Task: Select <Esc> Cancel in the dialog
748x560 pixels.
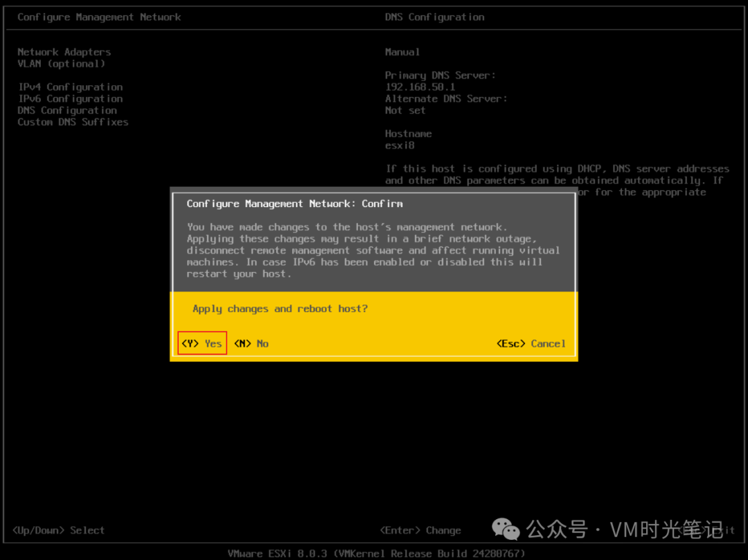Action: (531, 343)
